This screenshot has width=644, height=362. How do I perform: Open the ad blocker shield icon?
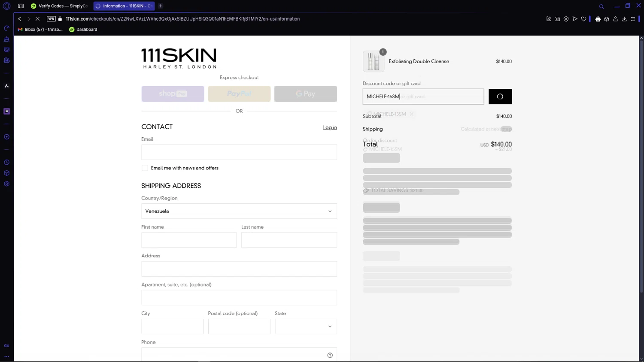tap(566, 19)
